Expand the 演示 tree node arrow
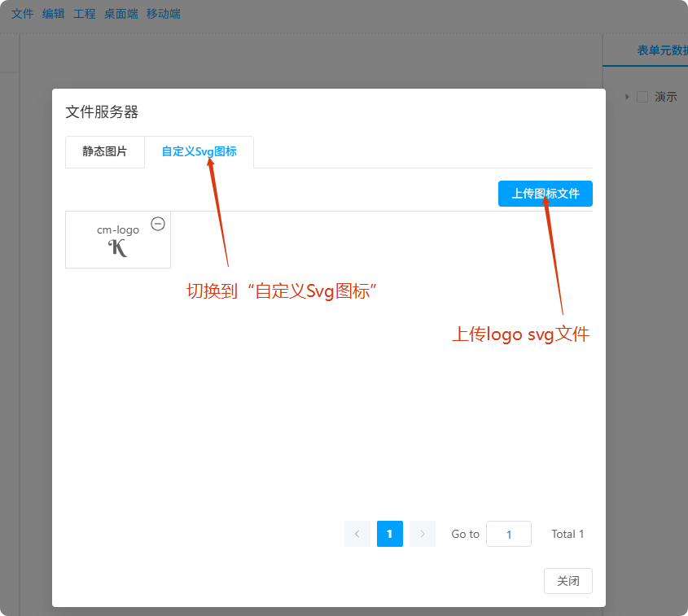Viewport: 688px width, 616px height. [627, 97]
